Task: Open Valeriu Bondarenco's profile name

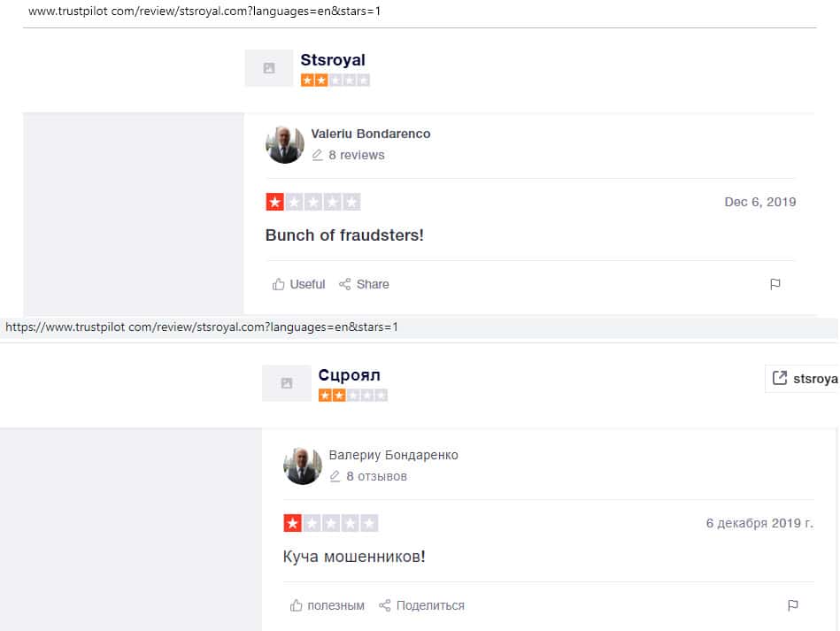Action: pos(371,134)
